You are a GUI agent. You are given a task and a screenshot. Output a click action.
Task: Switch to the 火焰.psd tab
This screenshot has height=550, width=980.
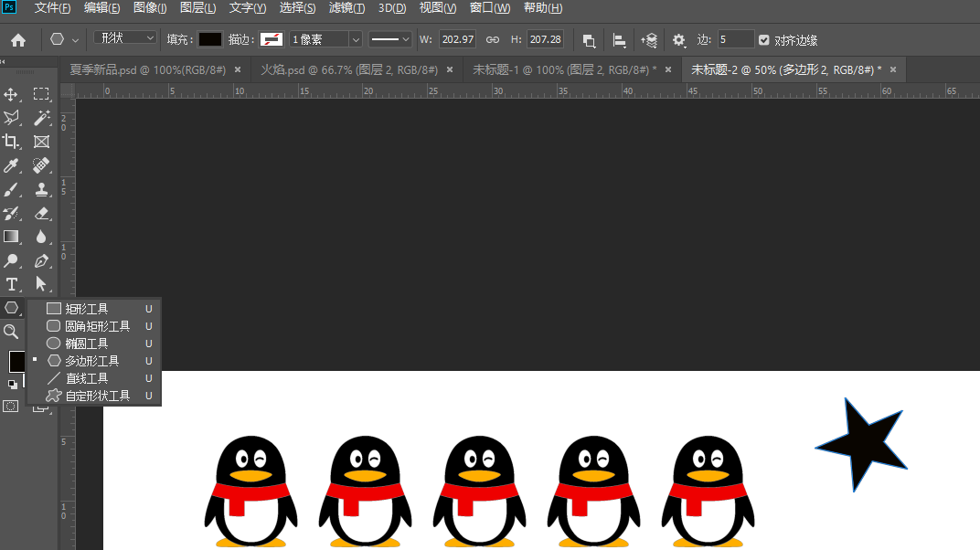coord(348,70)
